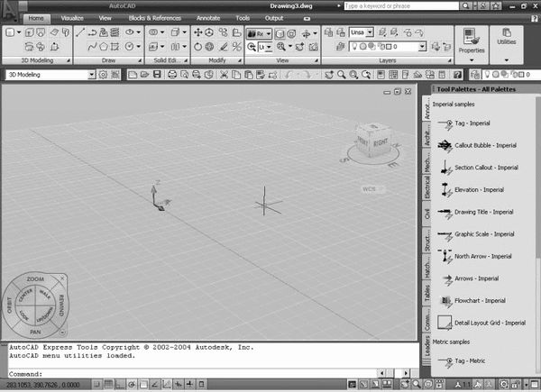
Task: Select Callout Bubble - Imperial palette tool
Action: (x=478, y=145)
